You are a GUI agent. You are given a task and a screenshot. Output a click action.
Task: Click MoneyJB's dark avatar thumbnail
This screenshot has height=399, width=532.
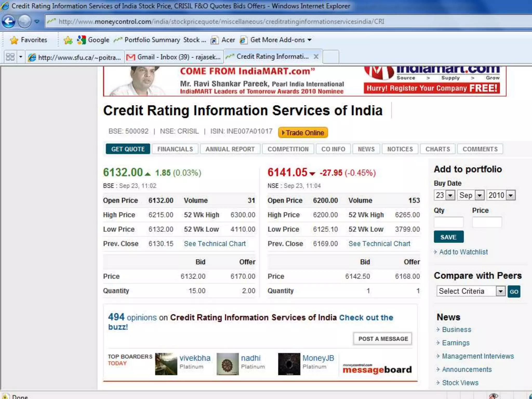[x=289, y=364]
